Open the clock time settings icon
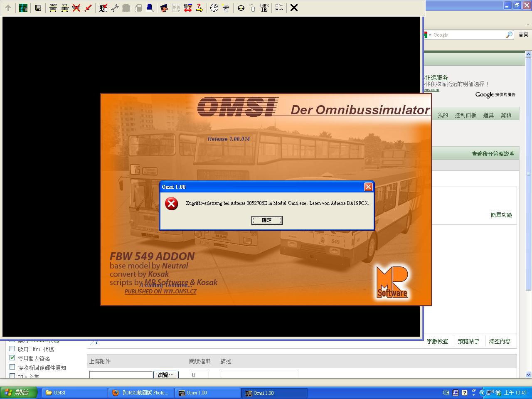This screenshot has height=399, width=532. click(214, 8)
